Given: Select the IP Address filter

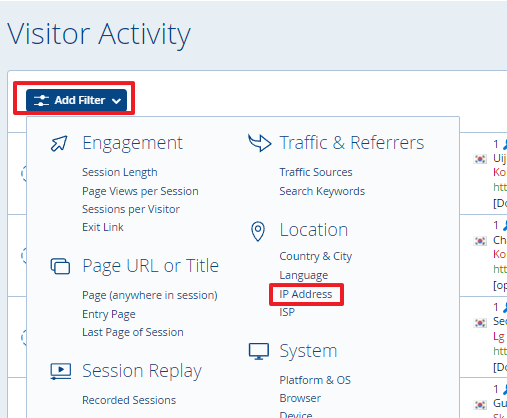Looking at the screenshot, I should pos(306,294).
